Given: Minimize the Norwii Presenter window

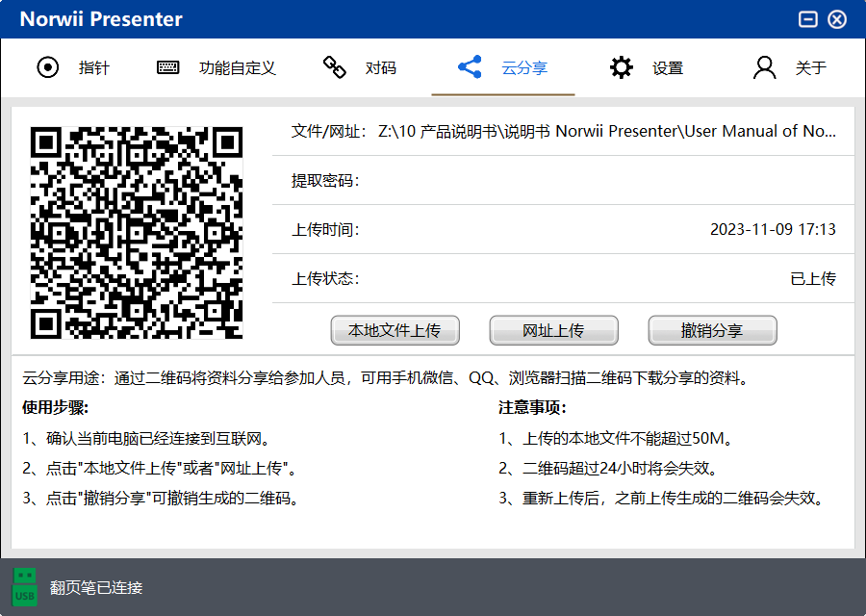Looking at the screenshot, I should (x=808, y=19).
